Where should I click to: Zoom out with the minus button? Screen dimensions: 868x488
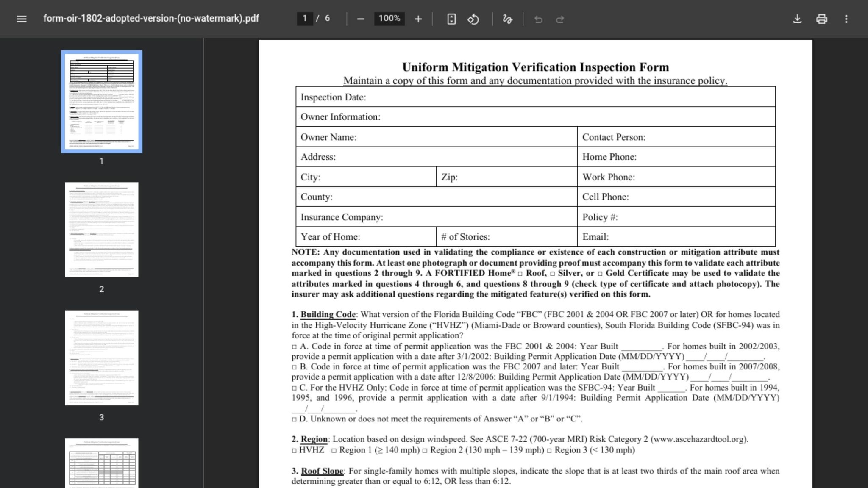[x=360, y=19]
